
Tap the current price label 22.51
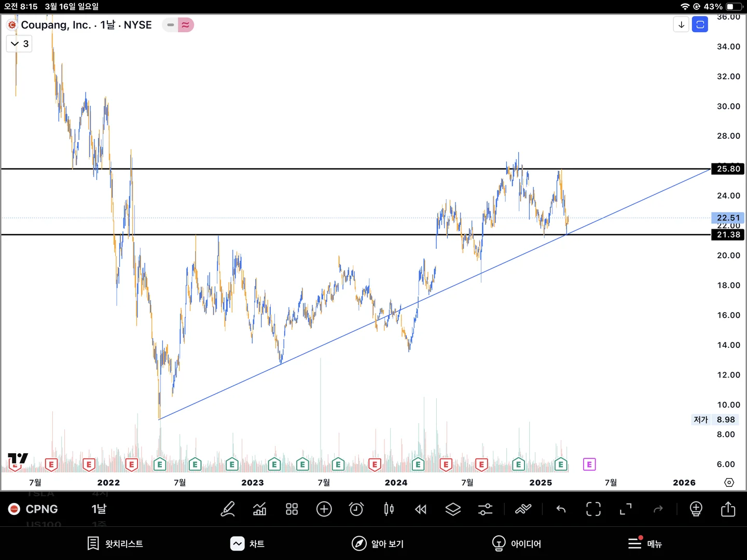[x=728, y=218]
